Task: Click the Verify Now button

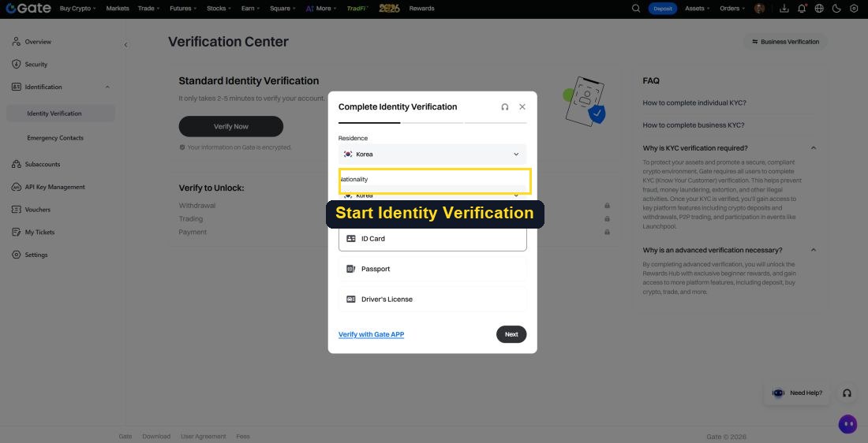Action: [x=231, y=127]
